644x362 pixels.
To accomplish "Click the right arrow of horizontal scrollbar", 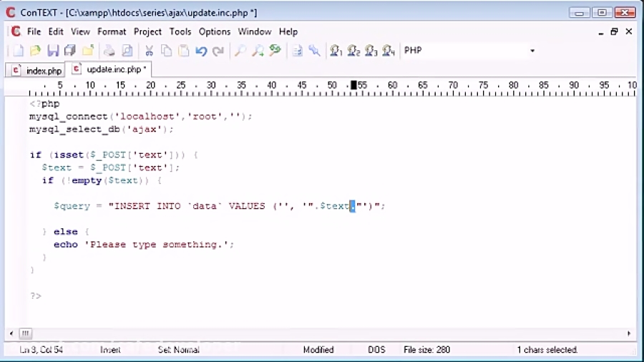I will tap(629, 333).
